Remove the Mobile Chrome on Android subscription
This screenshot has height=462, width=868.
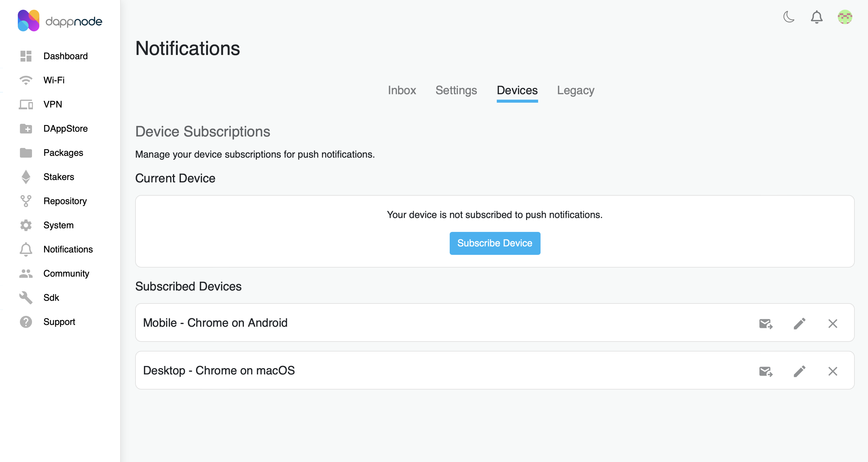pyautogui.click(x=833, y=323)
